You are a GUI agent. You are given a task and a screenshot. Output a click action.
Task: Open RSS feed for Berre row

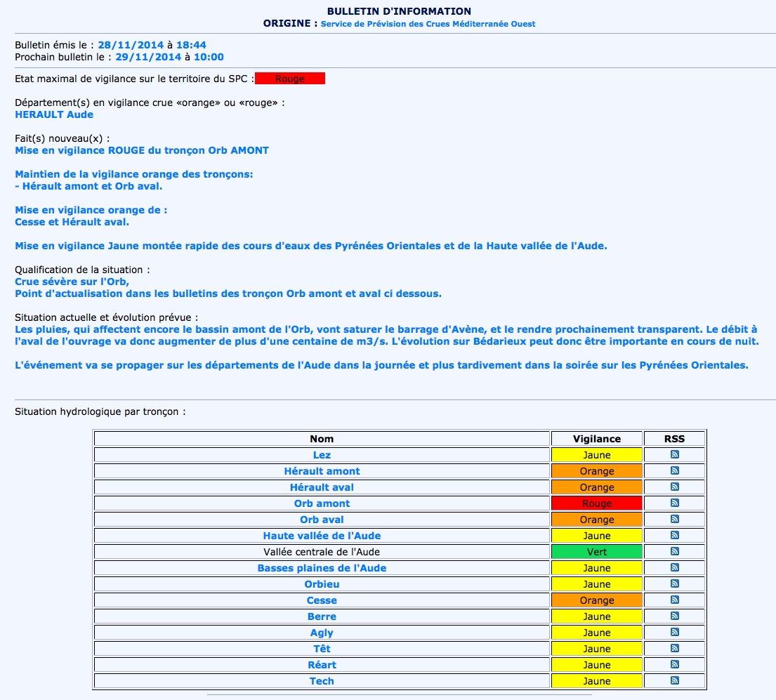[675, 616]
